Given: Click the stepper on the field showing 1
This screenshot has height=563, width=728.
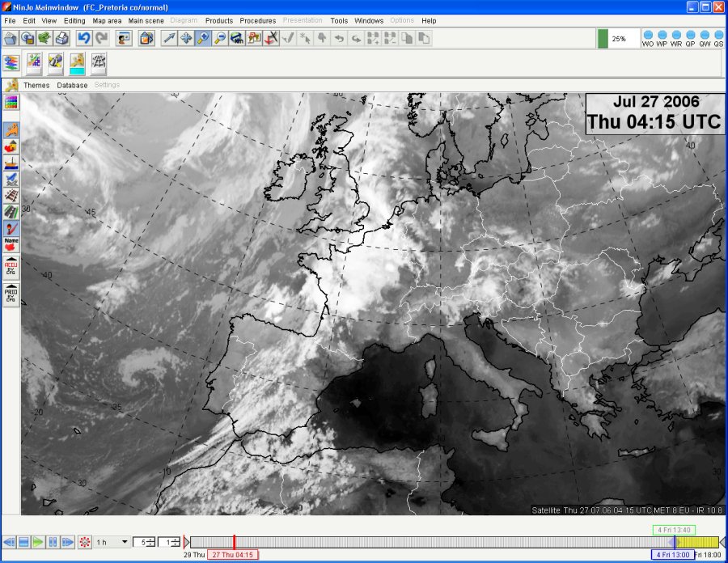Looking at the screenshot, I should [176, 542].
